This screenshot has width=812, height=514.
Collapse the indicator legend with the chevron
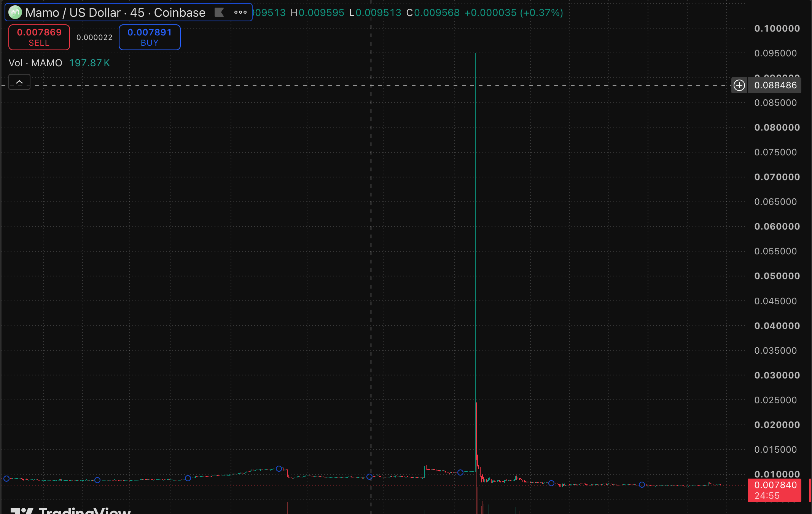click(19, 82)
